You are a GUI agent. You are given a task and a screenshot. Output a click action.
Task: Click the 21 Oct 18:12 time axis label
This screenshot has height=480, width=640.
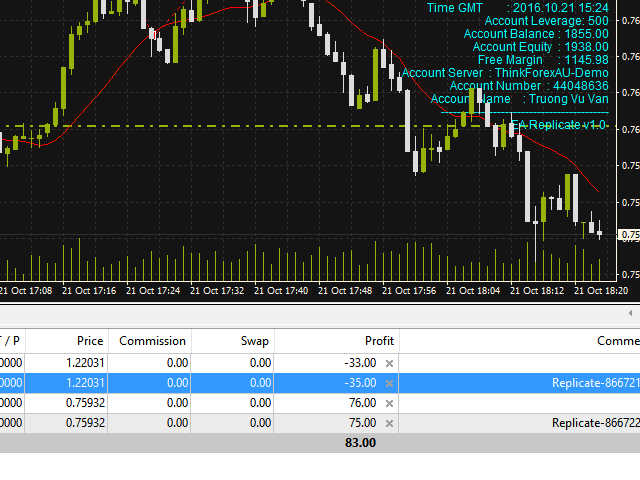pyautogui.click(x=537, y=291)
